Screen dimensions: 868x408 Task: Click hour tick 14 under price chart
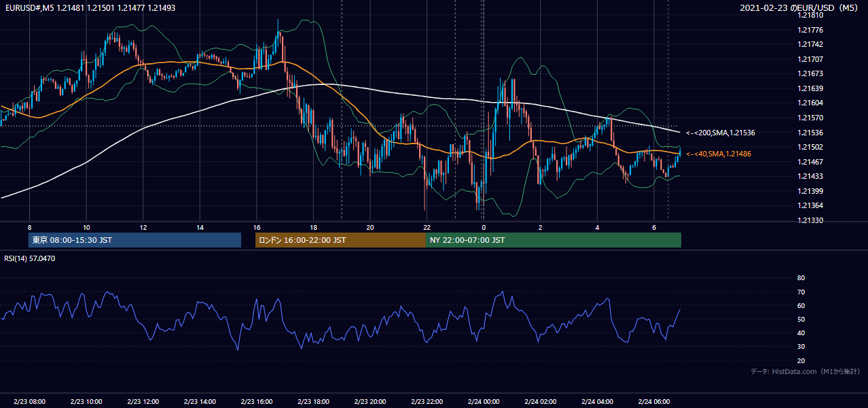point(200,227)
